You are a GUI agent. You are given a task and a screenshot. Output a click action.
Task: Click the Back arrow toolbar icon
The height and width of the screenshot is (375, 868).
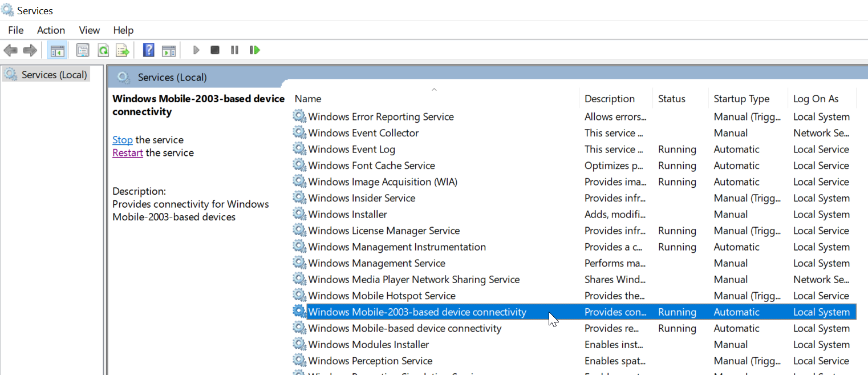[10, 50]
